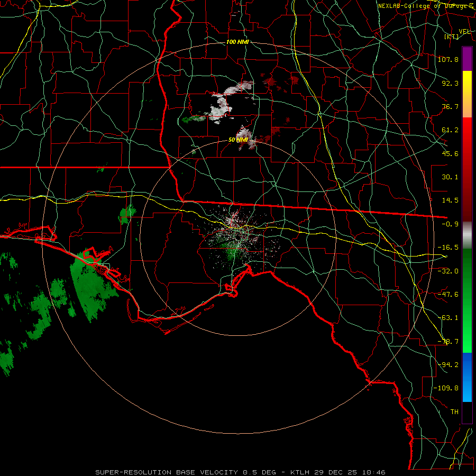Click the "100 NMI" range ring label
Viewport: 476px width, 476px height.
[x=237, y=42]
